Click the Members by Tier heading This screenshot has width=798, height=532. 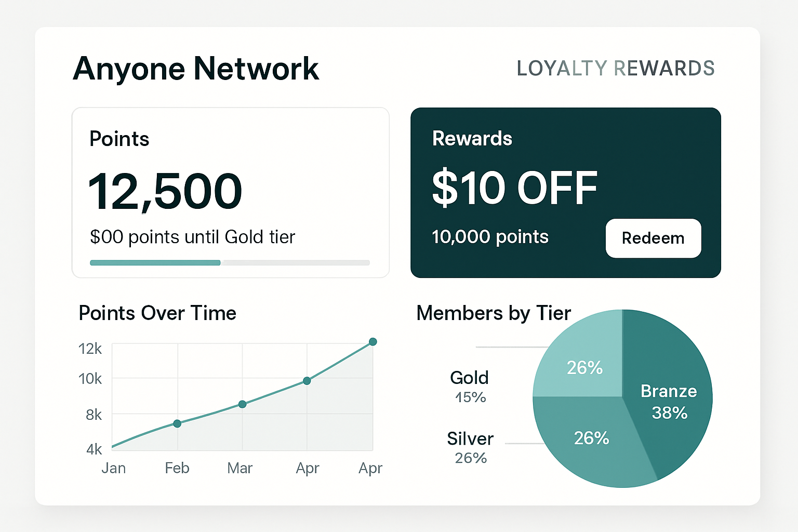494,313
